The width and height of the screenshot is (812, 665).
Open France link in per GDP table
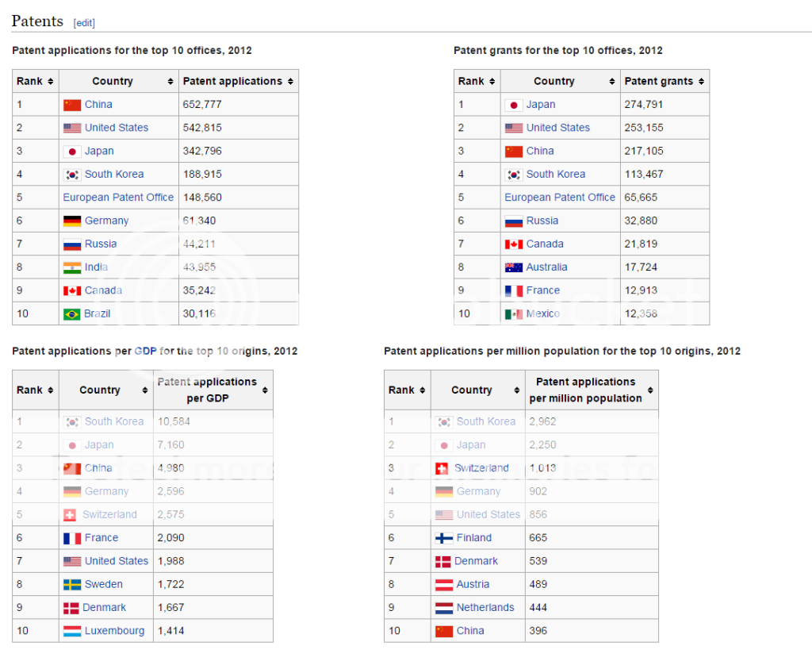tap(101, 538)
